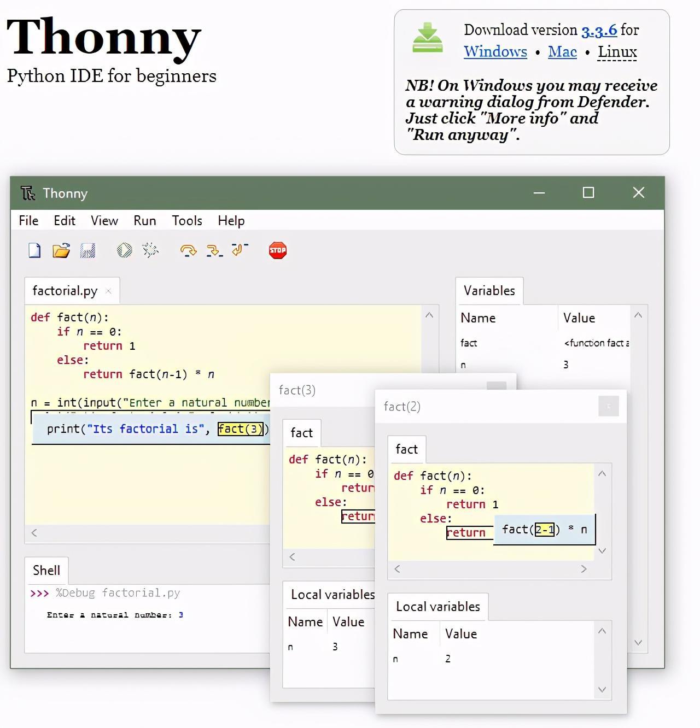
Task: Click editor horizontal scroll left arrow
Action: [x=34, y=533]
